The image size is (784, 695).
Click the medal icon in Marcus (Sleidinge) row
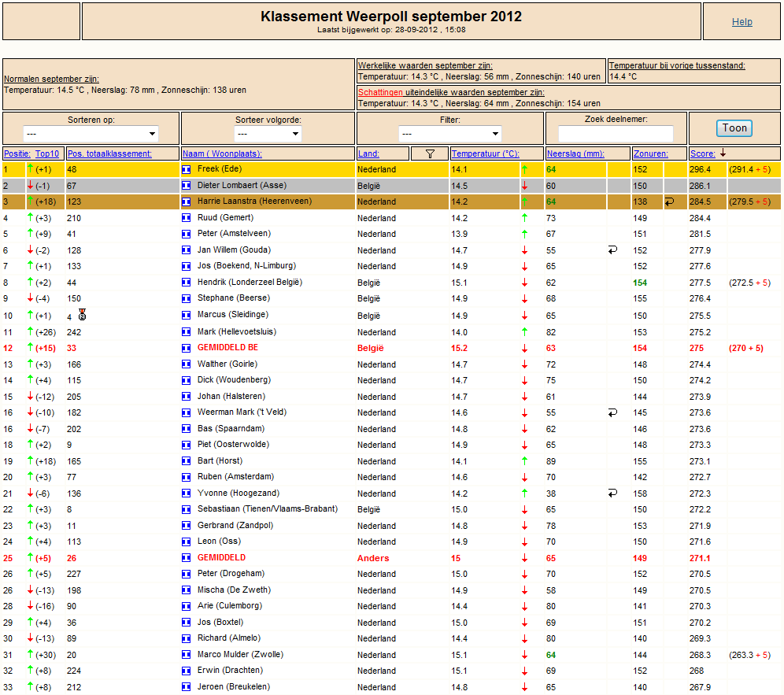(x=83, y=315)
